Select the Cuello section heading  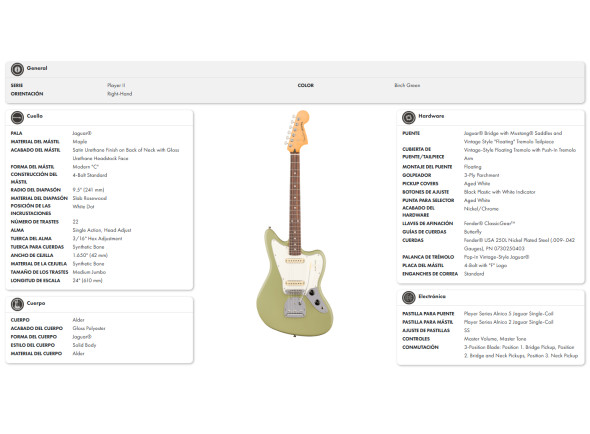(x=35, y=116)
